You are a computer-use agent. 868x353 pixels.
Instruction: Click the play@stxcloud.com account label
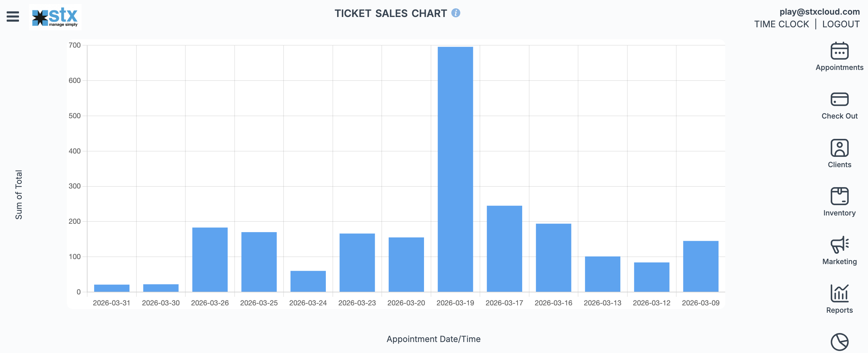(x=819, y=12)
